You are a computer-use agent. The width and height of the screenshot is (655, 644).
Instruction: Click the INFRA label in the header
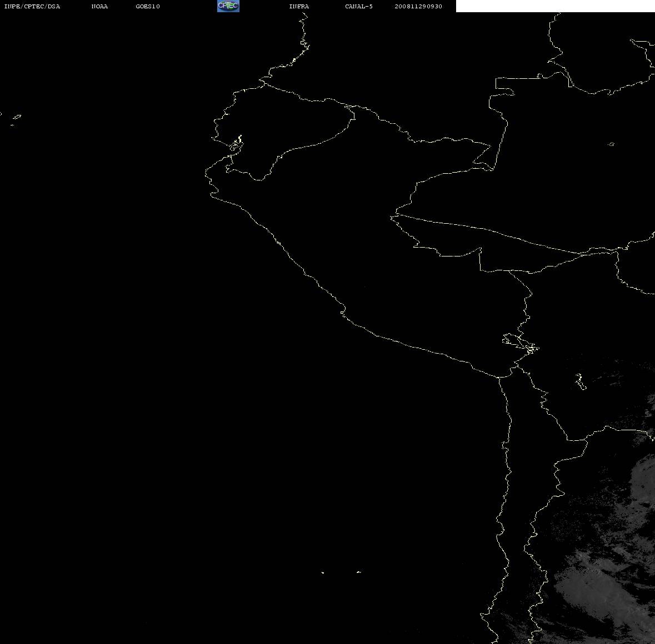coord(299,6)
